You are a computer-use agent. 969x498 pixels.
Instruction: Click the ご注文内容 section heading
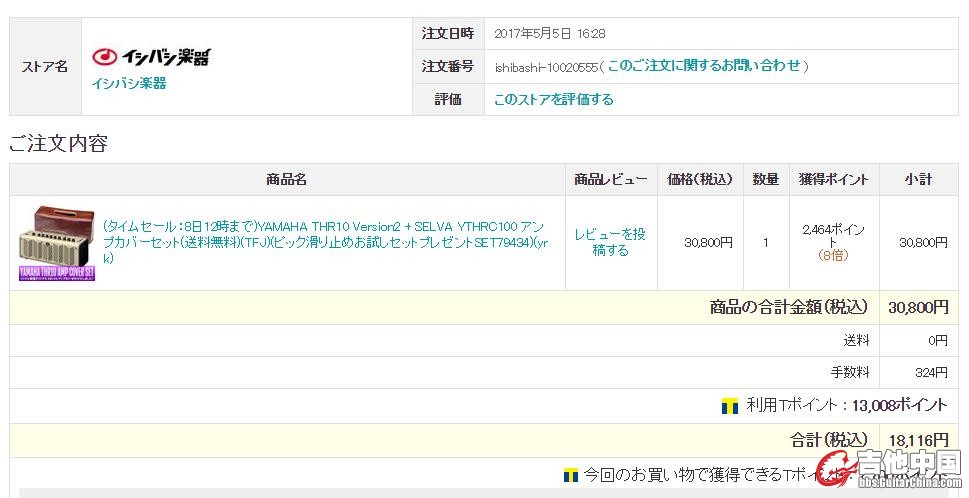58,143
